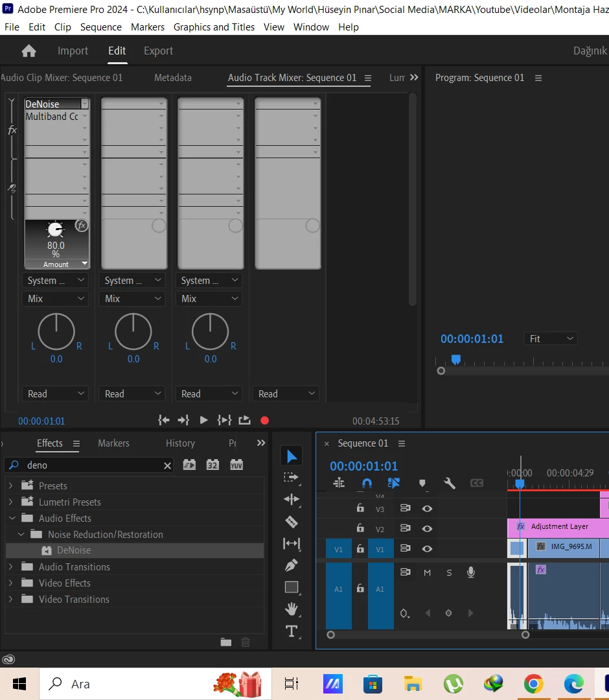Collapse Noise Reduction/Restoration folder
Screen dimensions: 609x700
coord(21,534)
